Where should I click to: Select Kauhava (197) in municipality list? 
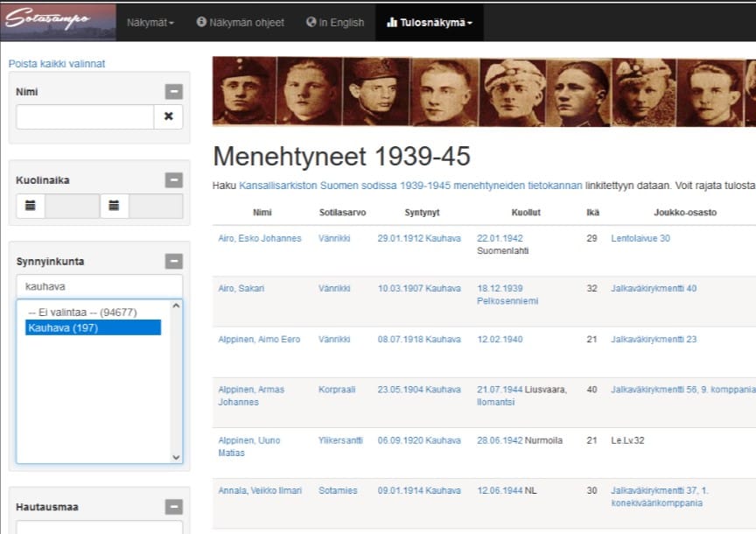click(62, 327)
